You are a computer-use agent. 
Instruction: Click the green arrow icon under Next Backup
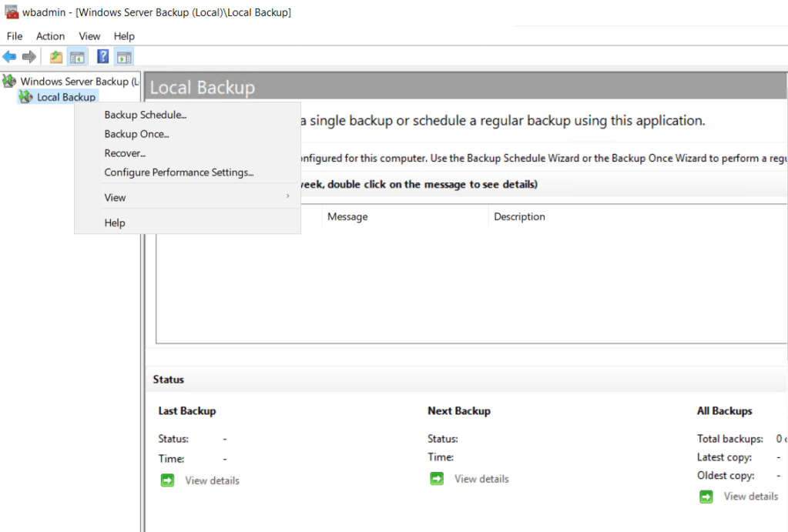tap(437, 479)
